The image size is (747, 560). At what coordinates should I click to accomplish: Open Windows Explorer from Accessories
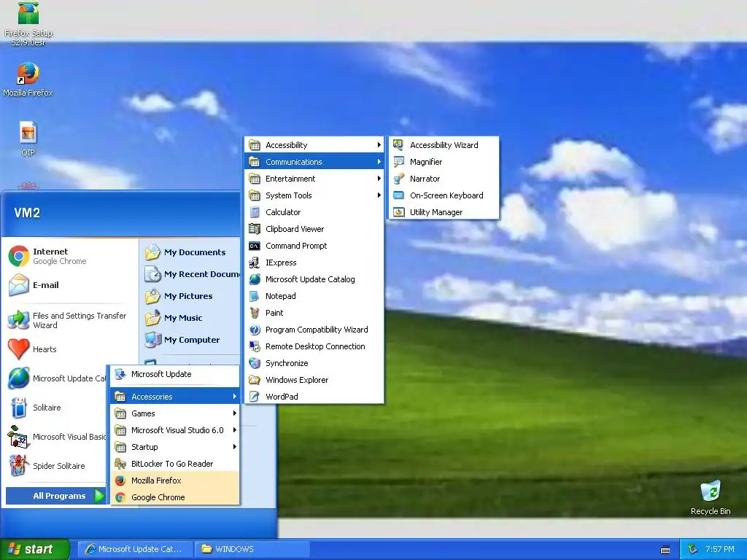(x=314, y=379)
